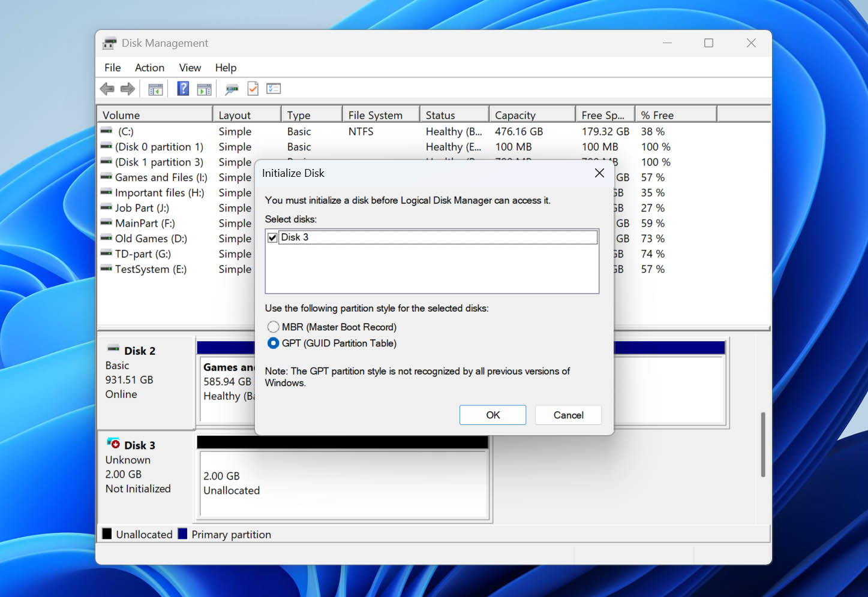Sort by the Layout column header
Image resolution: width=868 pixels, height=597 pixels.
click(247, 114)
